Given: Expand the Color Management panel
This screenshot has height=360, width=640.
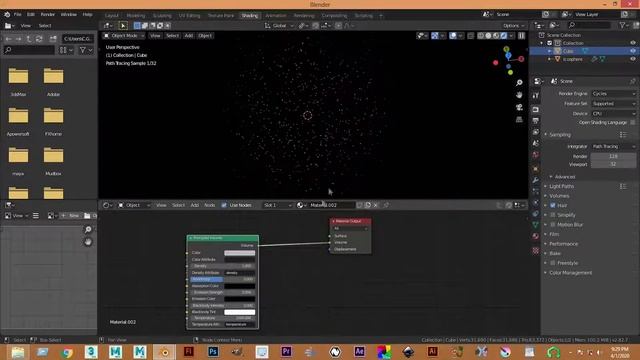Looking at the screenshot, I should click(x=570, y=273).
